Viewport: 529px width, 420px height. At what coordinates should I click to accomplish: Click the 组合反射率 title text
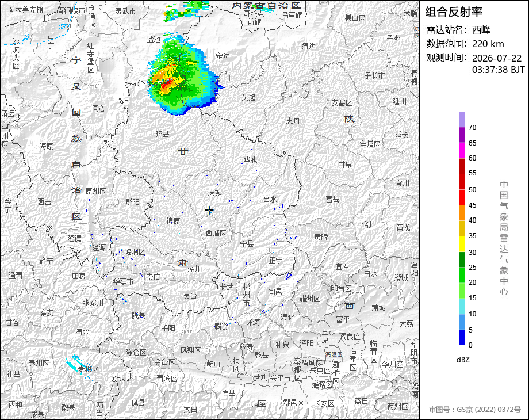pyautogui.click(x=454, y=12)
